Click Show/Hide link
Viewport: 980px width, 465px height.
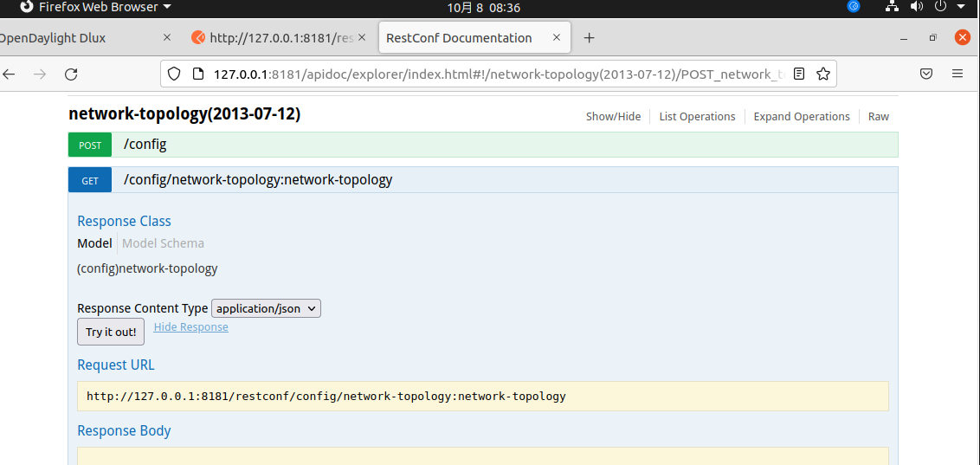613,117
